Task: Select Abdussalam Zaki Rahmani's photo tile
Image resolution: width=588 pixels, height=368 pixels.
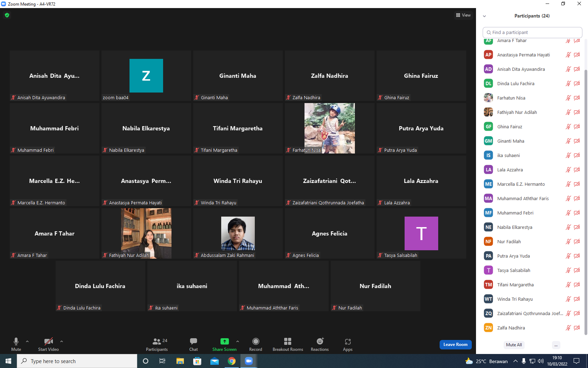Action: point(238,233)
